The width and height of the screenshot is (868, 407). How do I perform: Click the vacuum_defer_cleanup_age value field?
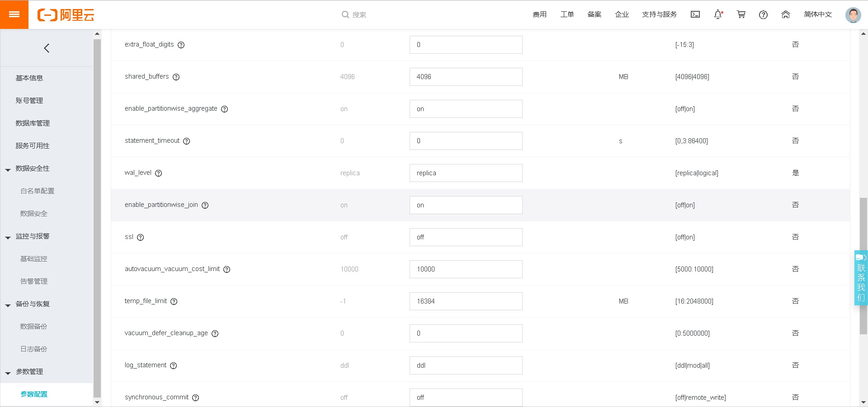[x=466, y=333]
